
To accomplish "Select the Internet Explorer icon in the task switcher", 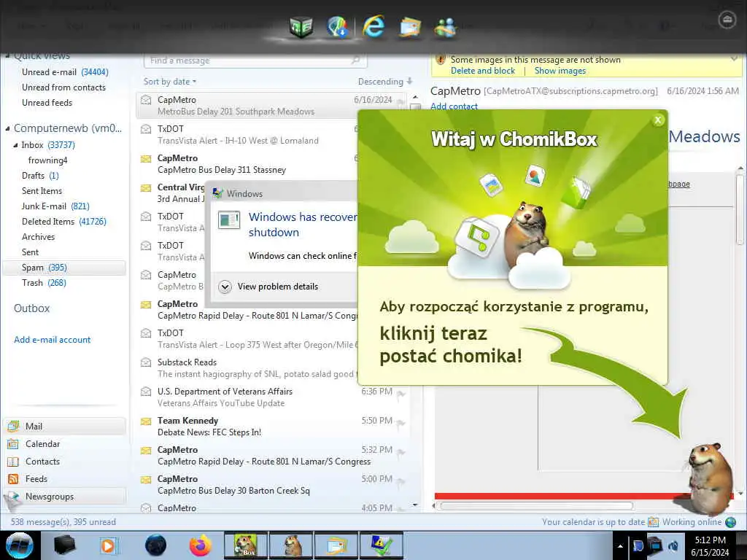I will point(373,26).
